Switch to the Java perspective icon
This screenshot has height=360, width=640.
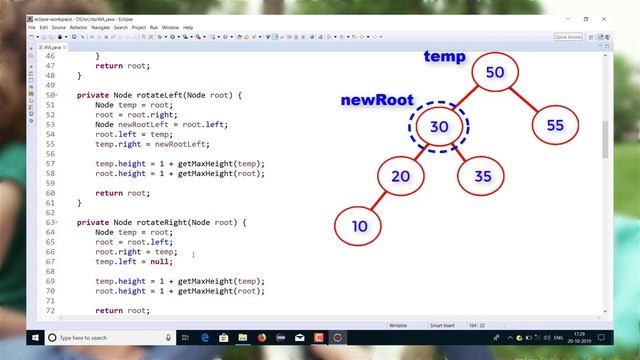(600, 37)
